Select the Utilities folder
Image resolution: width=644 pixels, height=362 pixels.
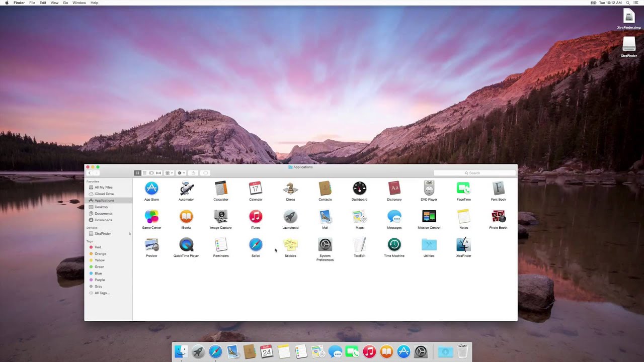429,245
